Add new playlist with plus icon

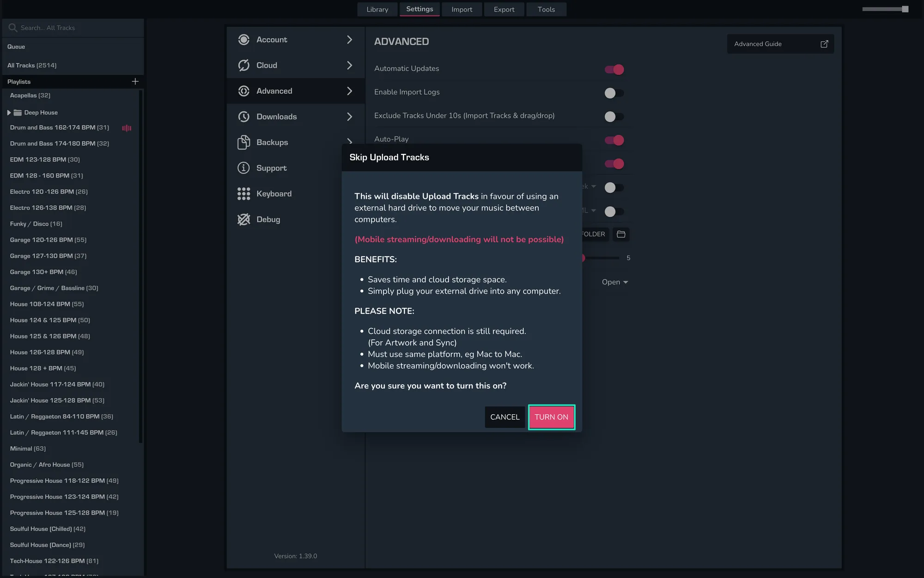point(135,81)
